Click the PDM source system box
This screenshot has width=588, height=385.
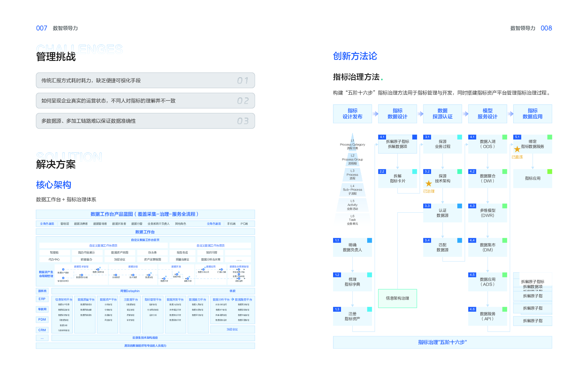[42, 319]
